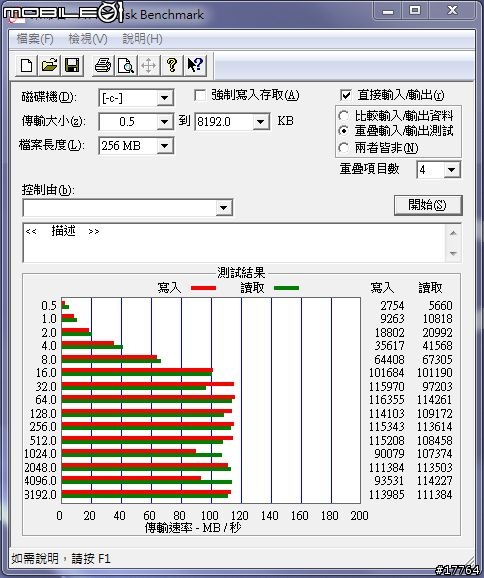Click the four-arrow move toolbar icon
This screenshot has height=578, width=484.
point(149,66)
